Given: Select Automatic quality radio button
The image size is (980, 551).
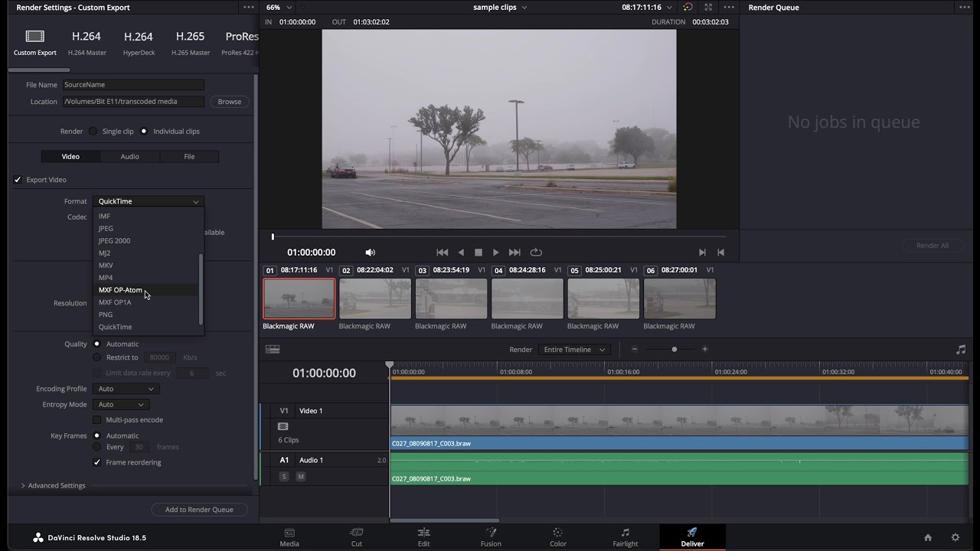Looking at the screenshot, I should pos(96,344).
